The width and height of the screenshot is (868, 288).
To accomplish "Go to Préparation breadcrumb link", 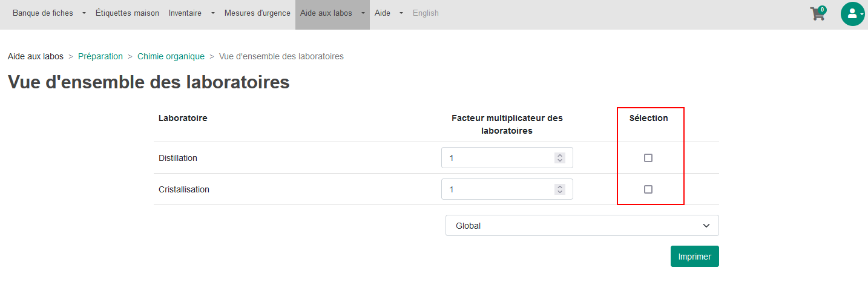I will 100,56.
